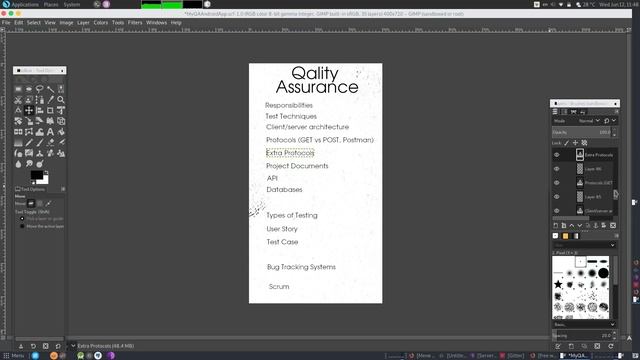This screenshot has height=360, width=640.
Task: Hide the Extra Protocols layer
Action: (x=557, y=155)
